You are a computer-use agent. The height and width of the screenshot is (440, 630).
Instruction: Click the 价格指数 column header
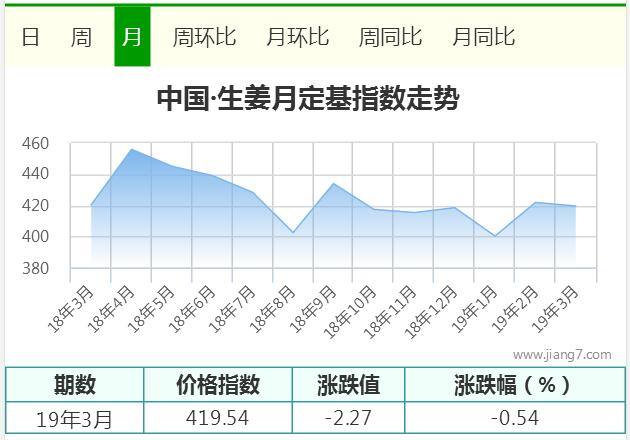click(x=218, y=385)
